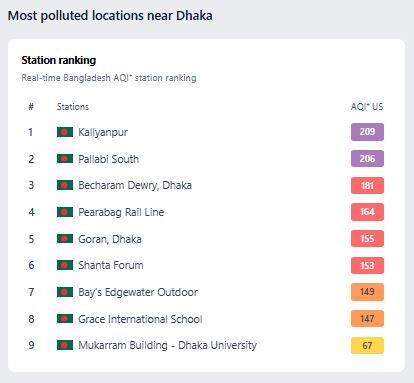Select the Mukarram Building - Dhaka University station
The width and height of the screenshot is (414, 383).
click(168, 345)
